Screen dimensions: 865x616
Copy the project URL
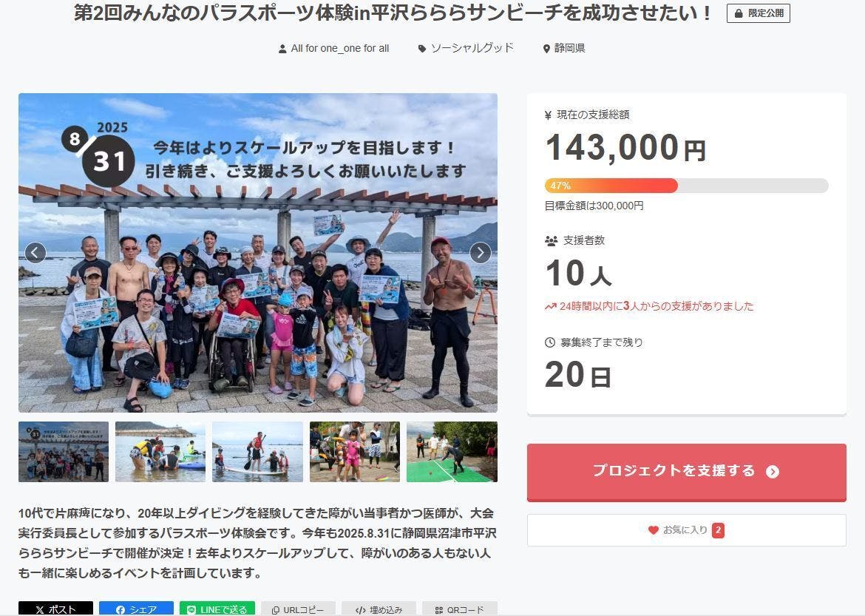[298, 609]
